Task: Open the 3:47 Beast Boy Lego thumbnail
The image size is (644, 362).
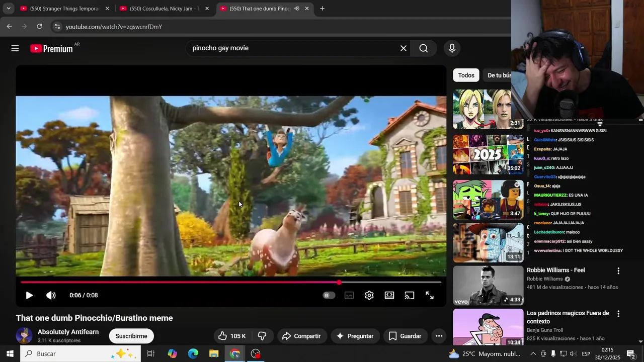Action: 488,200
